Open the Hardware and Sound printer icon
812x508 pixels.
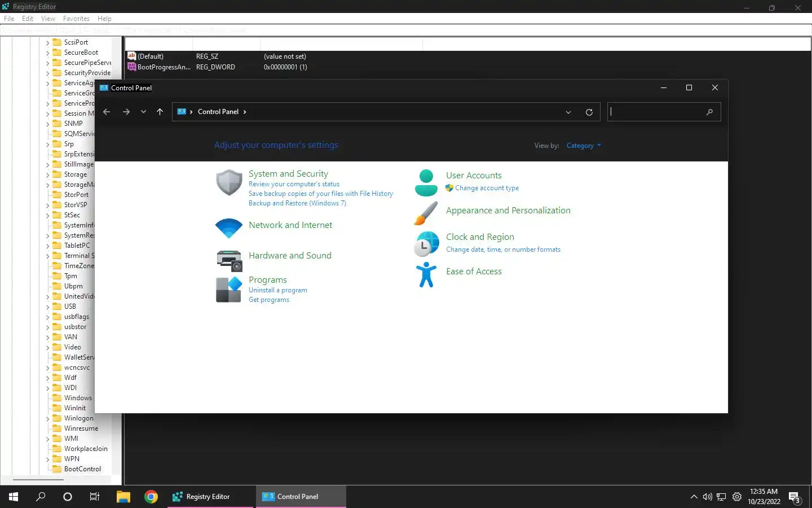pyautogui.click(x=229, y=260)
